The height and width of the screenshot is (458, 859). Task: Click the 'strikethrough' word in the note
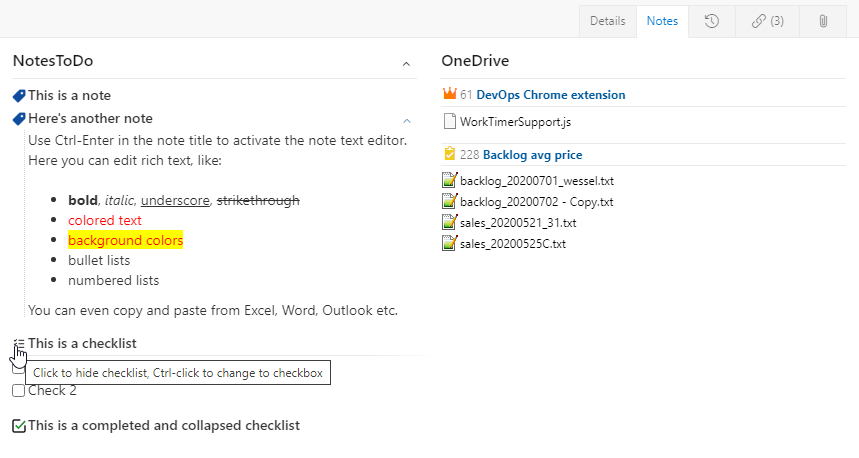(258, 201)
